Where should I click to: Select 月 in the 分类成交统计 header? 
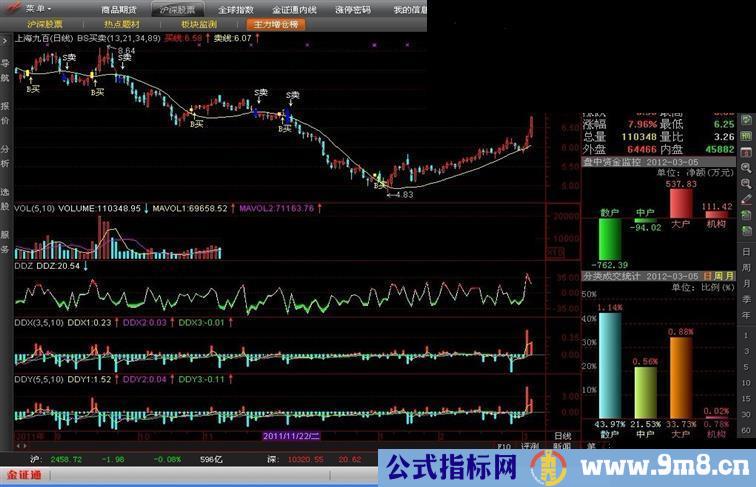(x=728, y=275)
